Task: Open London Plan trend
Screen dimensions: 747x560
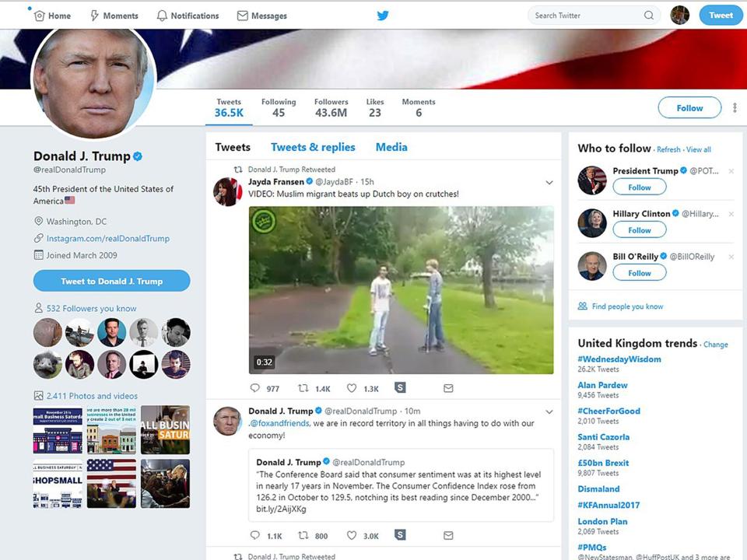Action: tap(602, 521)
